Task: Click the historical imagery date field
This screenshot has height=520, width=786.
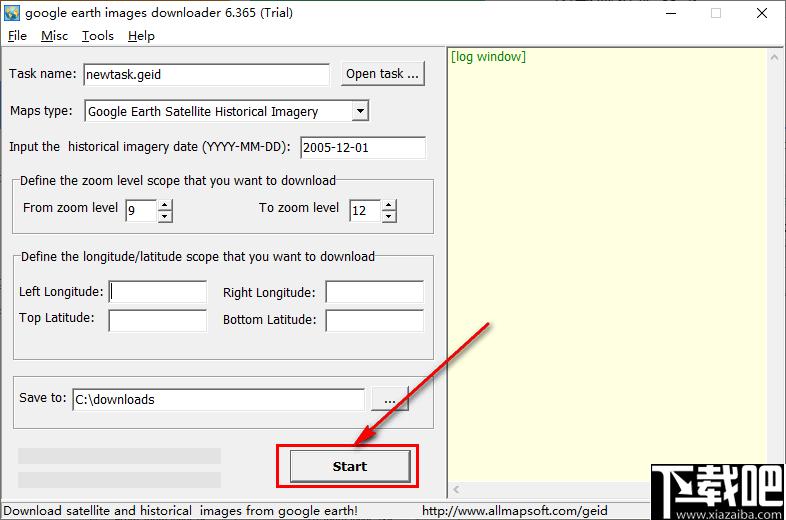Action: tap(362, 147)
